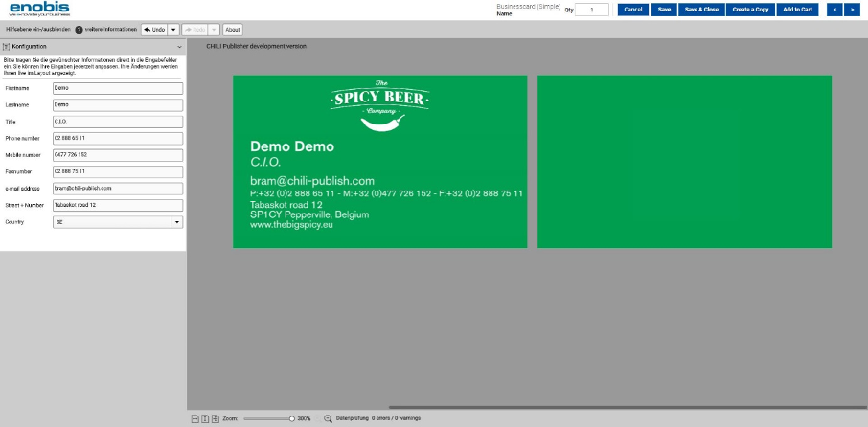Screen dimensions: 868x427
Task: Open the Country dropdown arrow
Action: [x=177, y=222]
